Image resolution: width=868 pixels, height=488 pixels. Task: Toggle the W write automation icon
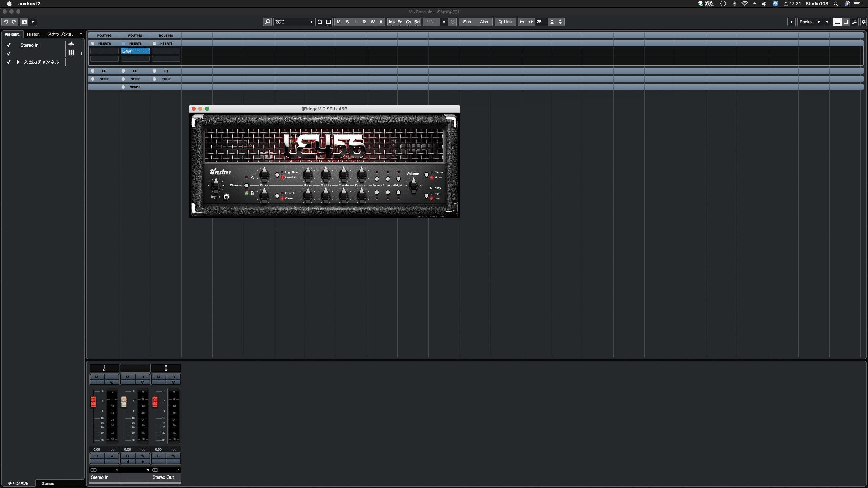point(372,22)
